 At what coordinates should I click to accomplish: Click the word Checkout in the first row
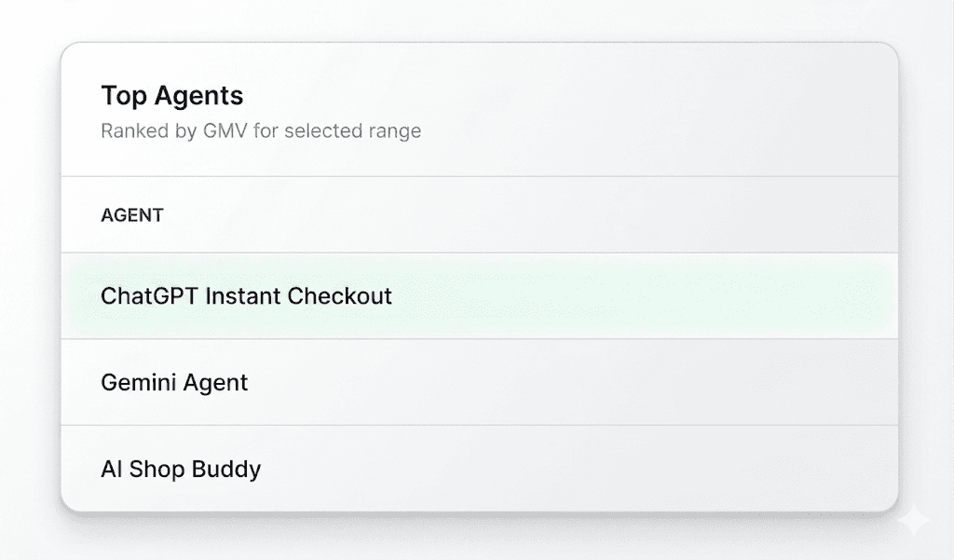click(x=339, y=295)
